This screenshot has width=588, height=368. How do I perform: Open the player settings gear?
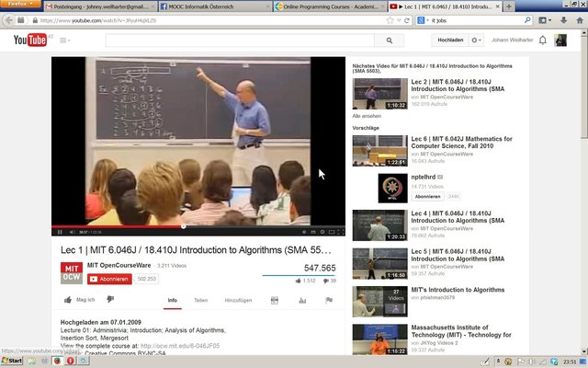tap(322, 232)
